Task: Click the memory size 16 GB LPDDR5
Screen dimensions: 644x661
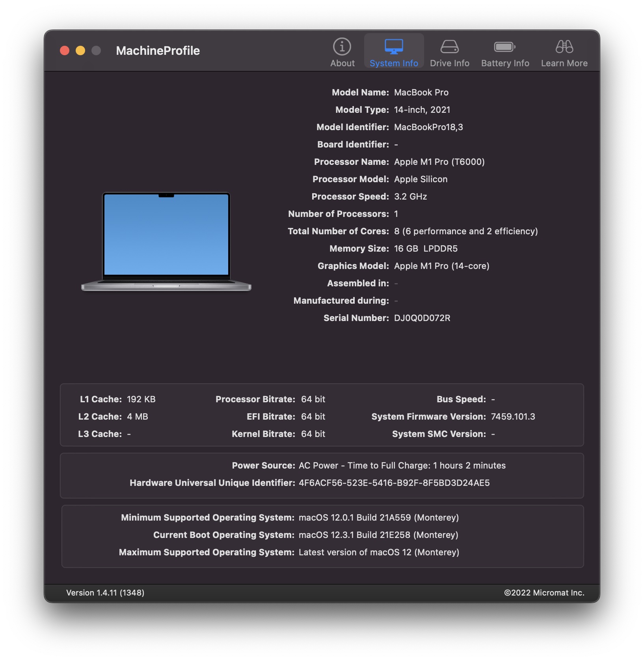Action: 426,248
